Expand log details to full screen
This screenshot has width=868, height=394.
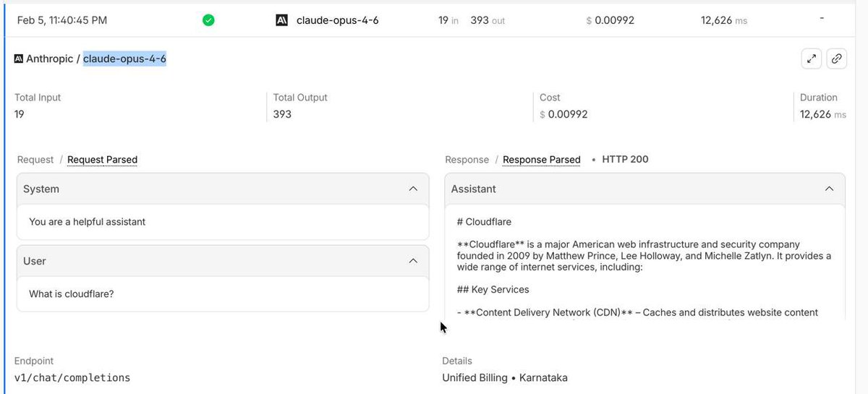click(x=812, y=59)
